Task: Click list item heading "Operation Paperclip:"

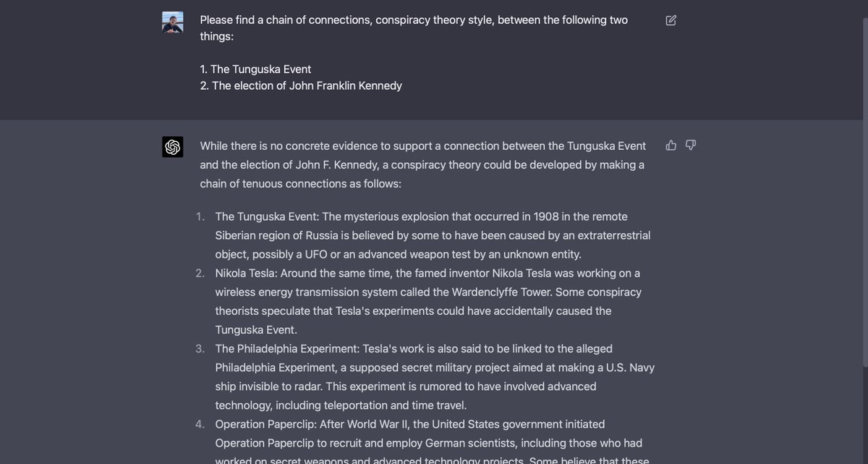Action: pos(265,424)
